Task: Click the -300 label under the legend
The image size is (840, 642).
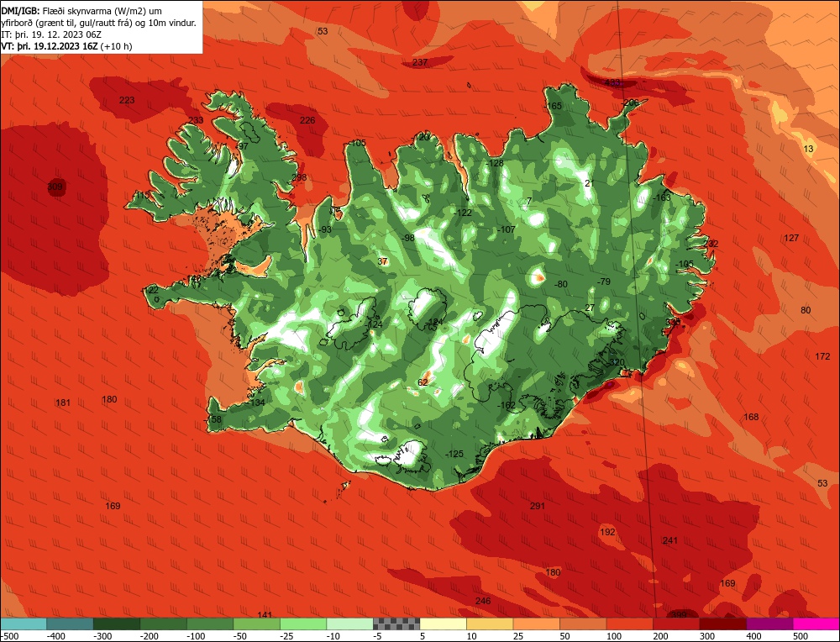Action: (x=102, y=636)
